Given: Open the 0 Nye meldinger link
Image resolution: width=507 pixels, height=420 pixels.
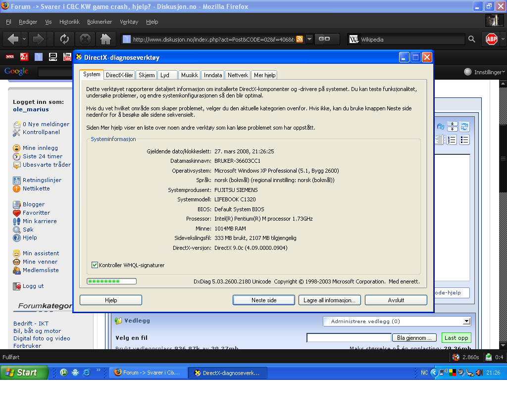Looking at the screenshot, I should pyautogui.click(x=46, y=124).
